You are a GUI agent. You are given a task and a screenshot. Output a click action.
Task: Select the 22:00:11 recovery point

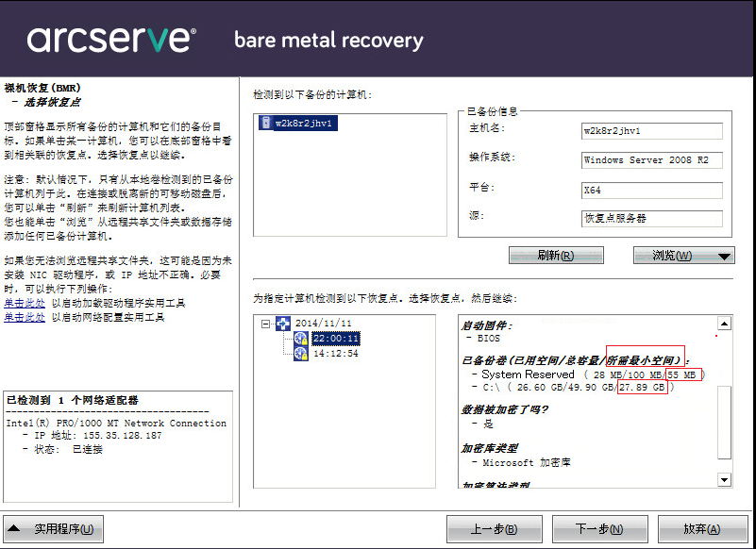[336, 339]
